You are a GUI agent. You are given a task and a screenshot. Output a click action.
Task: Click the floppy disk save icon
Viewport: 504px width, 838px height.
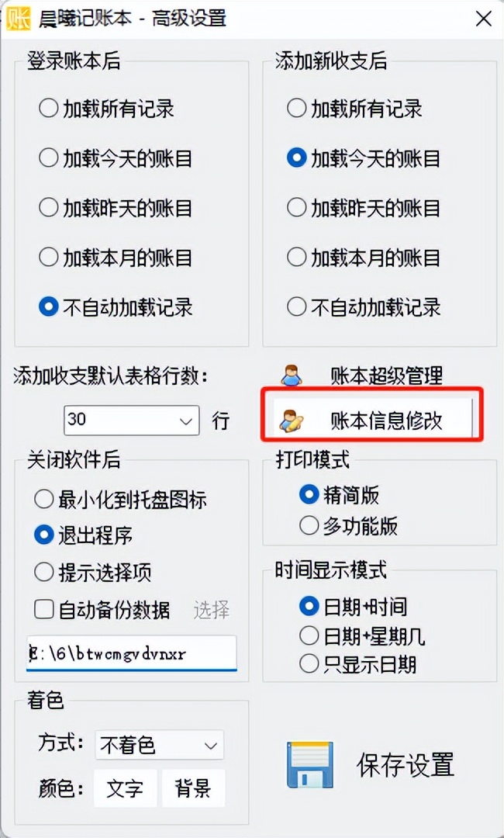coord(309,764)
